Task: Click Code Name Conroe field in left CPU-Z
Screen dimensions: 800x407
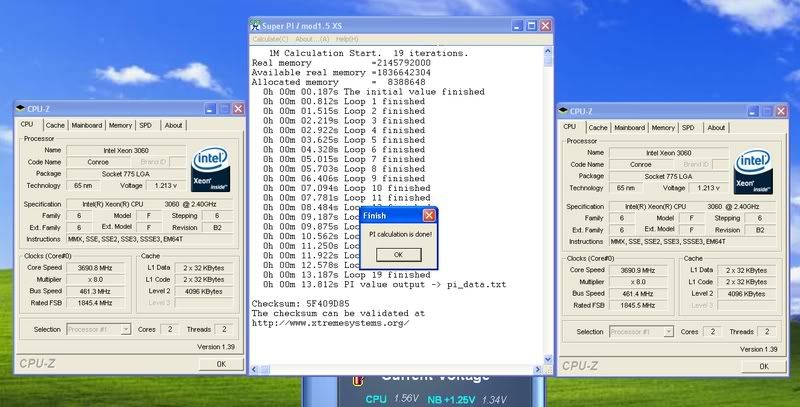Action: (x=97, y=162)
